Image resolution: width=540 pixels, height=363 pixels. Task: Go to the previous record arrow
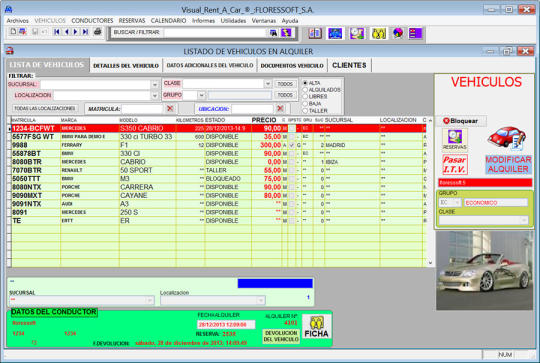[x=66, y=32]
